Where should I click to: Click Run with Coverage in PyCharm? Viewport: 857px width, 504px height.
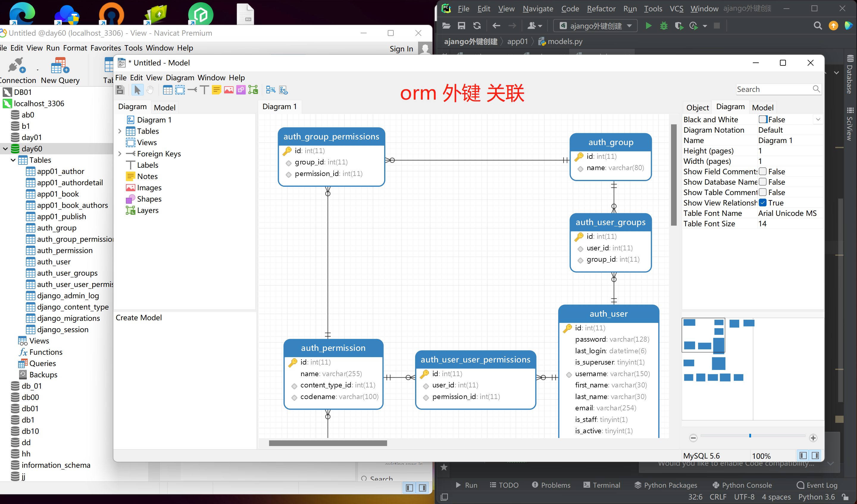tap(679, 26)
